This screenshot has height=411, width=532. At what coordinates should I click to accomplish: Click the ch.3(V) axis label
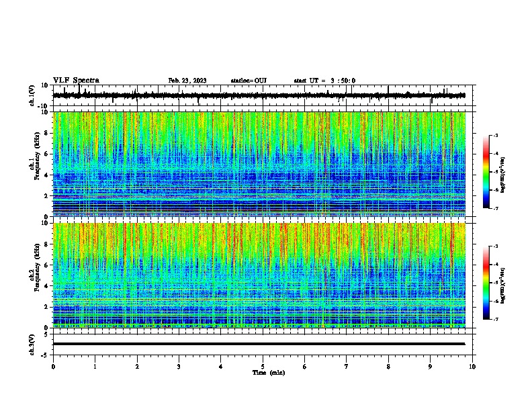pos(32,345)
